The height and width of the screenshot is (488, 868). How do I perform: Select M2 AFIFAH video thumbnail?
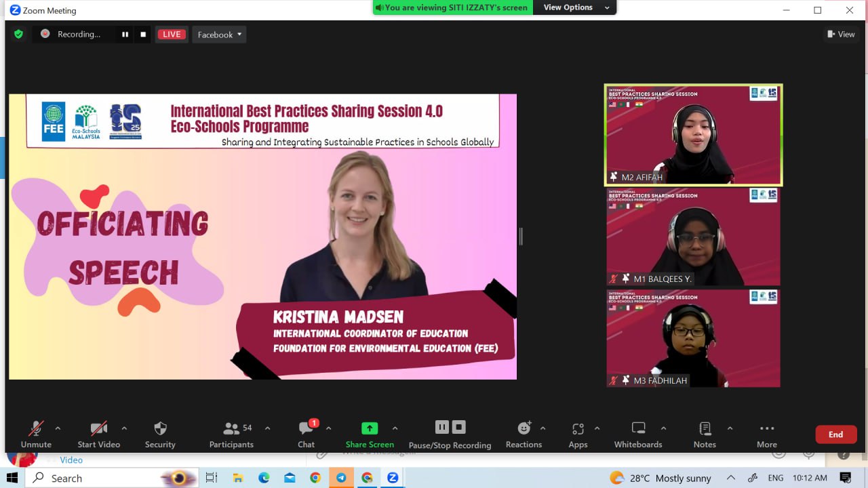pyautogui.click(x=693, y=135)
